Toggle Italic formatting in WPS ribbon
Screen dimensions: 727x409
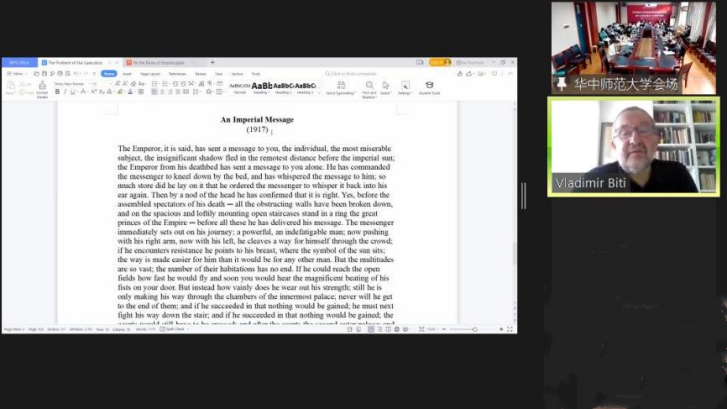(65, 92)
